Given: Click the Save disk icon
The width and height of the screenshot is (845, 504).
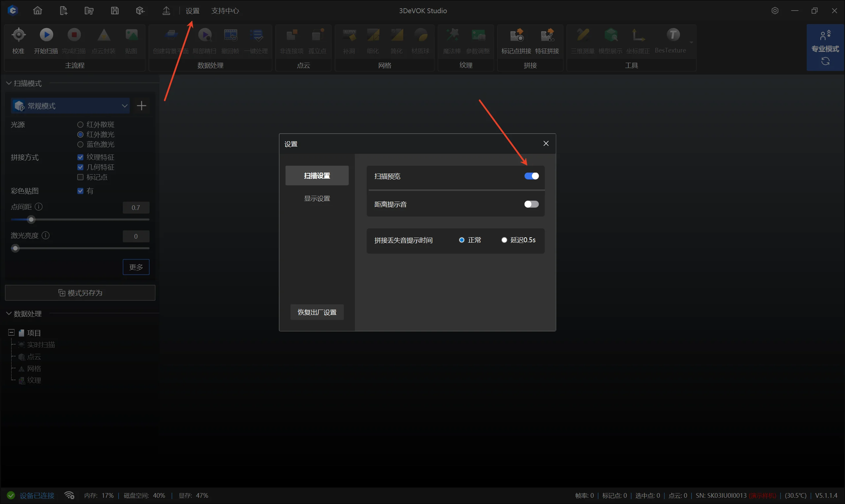Looking at the screenshot, I should pos(115,11).
